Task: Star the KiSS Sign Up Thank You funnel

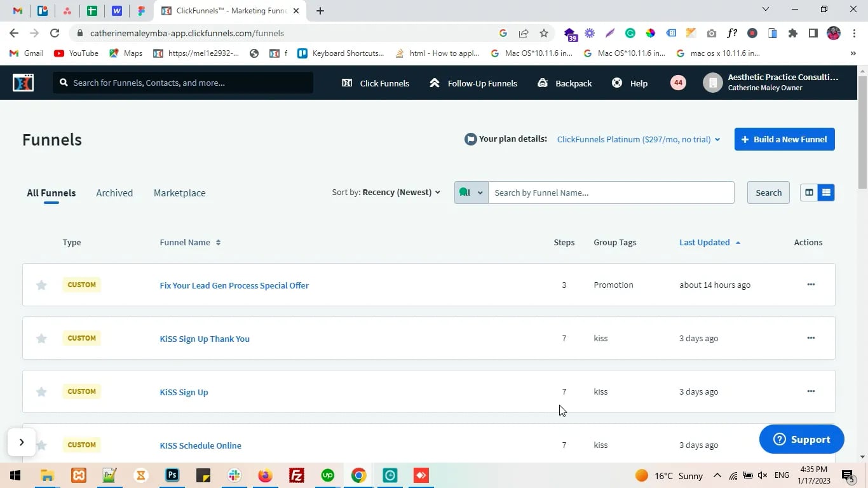Action: click(41, 339)
